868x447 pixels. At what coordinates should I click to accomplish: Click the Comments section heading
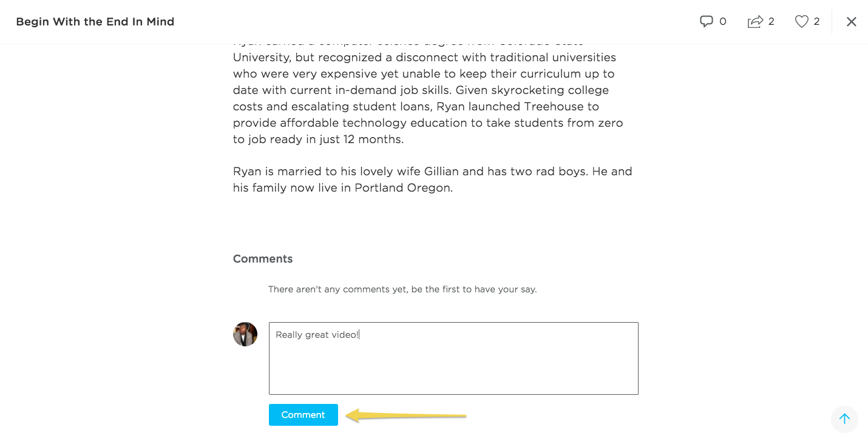pos(263,259)
